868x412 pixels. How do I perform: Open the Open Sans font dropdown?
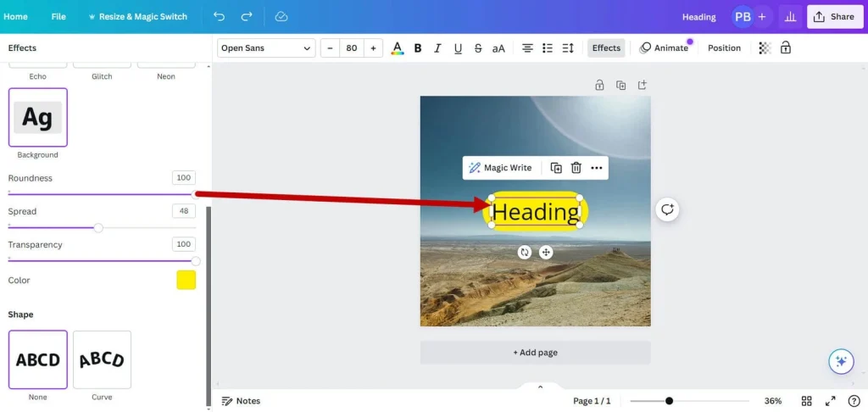coord(266,48)
